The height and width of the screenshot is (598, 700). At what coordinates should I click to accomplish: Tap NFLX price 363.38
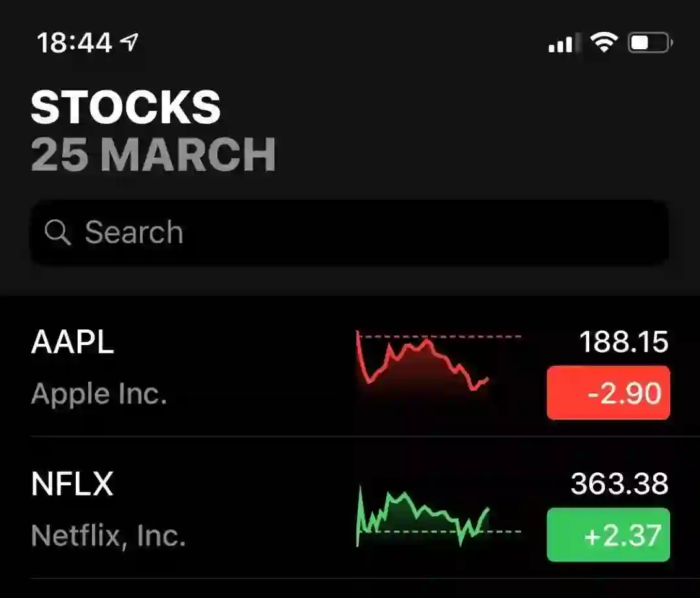click(x=619, y=484)
